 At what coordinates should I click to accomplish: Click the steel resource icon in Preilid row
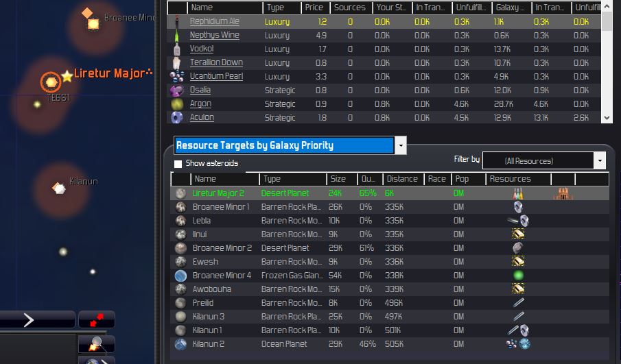click(x=518, y=303)
